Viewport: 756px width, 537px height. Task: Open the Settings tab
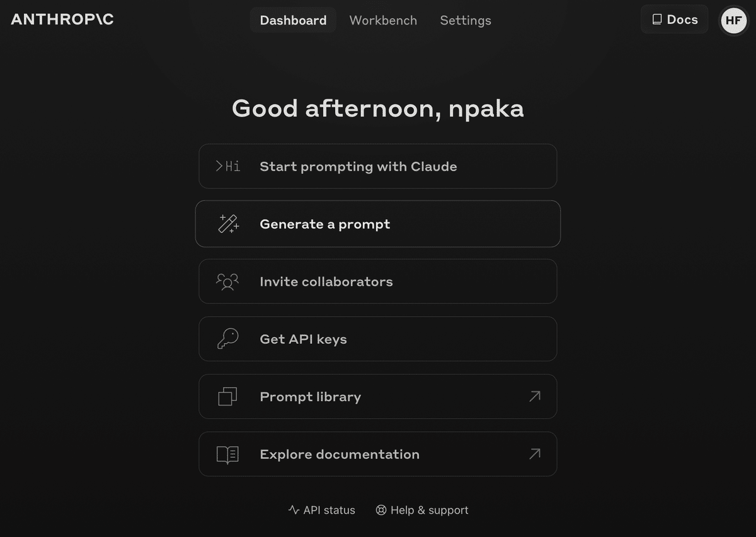(466, 20)
